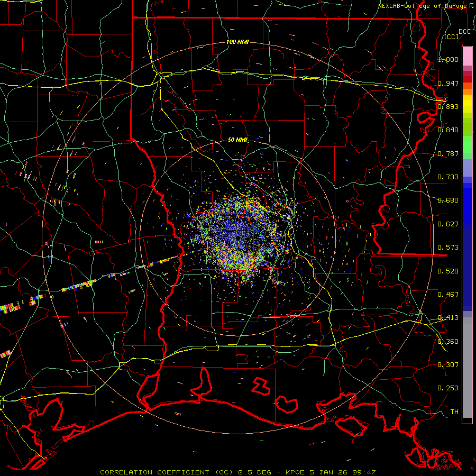Click the 0.947 scale value
This screenshot has width=476, height=476.
[448, 83]
